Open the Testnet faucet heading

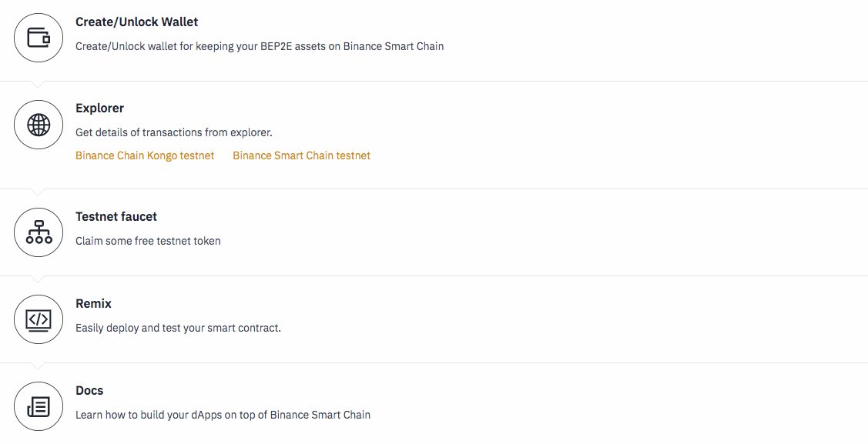click(116, 216)
